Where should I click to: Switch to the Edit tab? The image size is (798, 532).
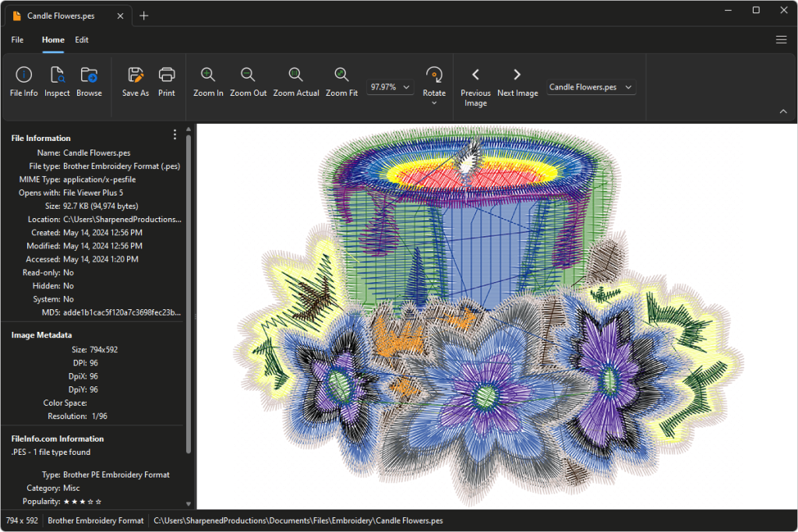pyautogui.click(x=81, y=40)
